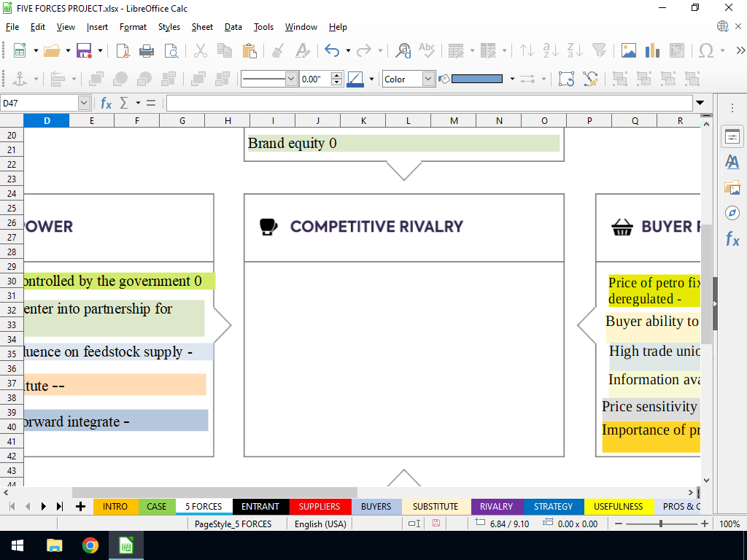The width and height of the screenshot is (747, 560).
Task: Open the Area Style Color dropdown
Action: (x=428, y=79)
